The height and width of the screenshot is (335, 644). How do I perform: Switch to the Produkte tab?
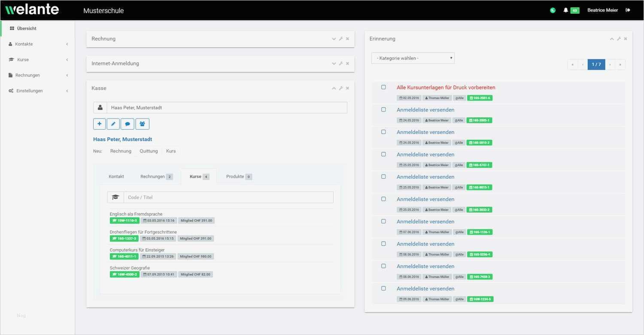coord(239,177)
